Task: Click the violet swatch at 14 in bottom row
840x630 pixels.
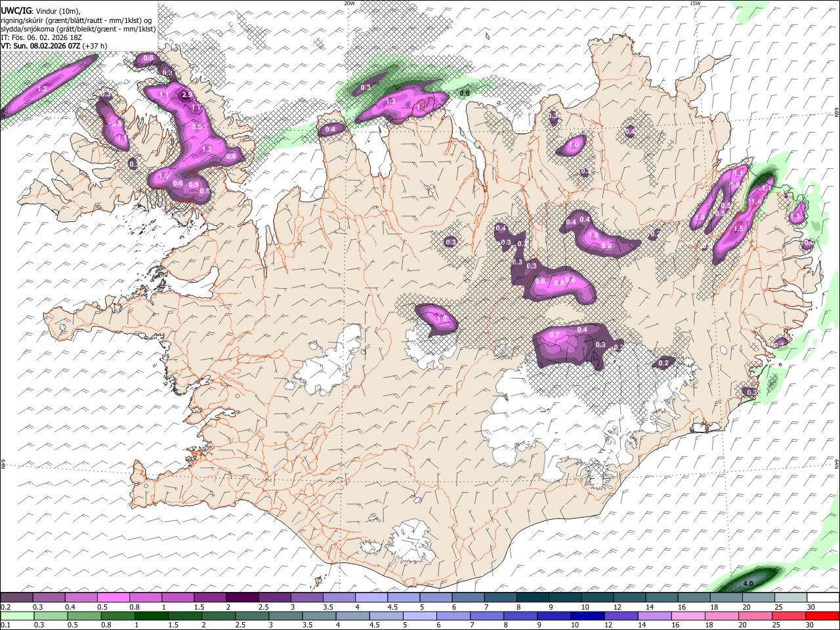Action: click(x=654, y=616)
